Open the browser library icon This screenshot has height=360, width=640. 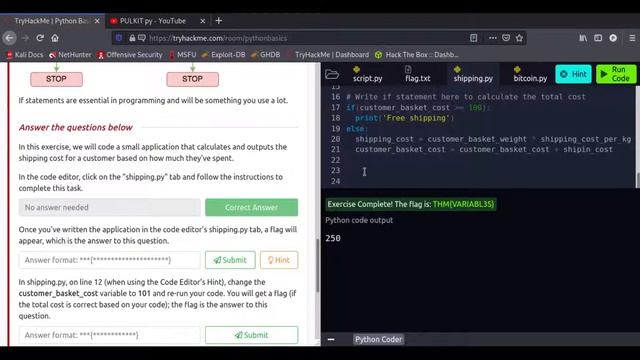[583, 38]
